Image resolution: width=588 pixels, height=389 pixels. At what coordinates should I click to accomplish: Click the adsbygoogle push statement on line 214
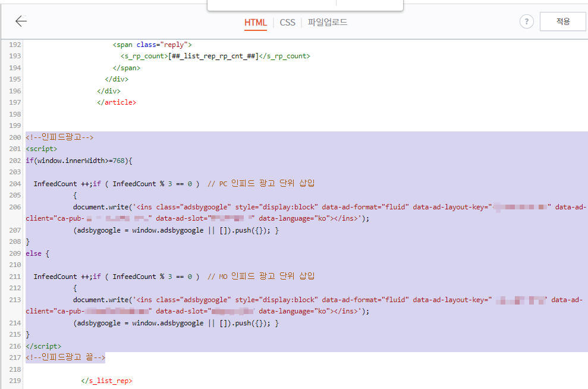pyautogui.click(x=176, y=323)
